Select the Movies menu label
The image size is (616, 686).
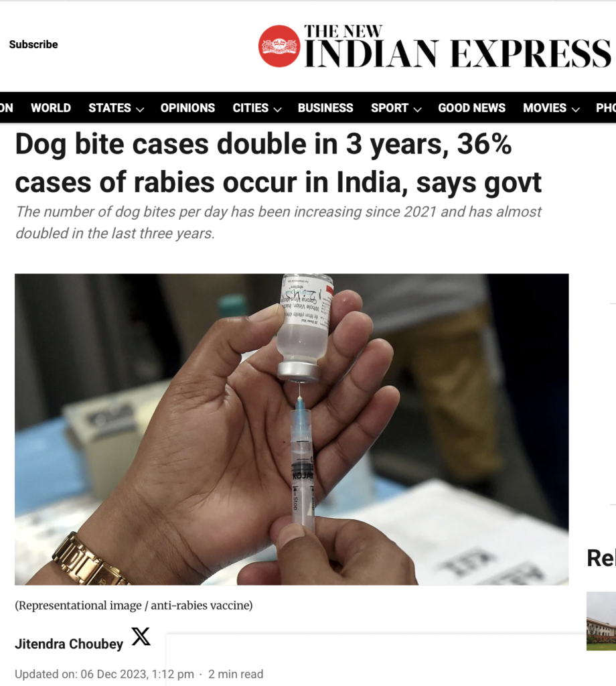(x=545, y=108)
